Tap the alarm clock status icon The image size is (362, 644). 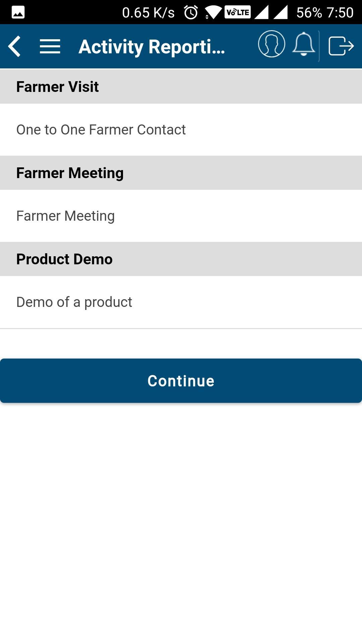coord(191,13)
